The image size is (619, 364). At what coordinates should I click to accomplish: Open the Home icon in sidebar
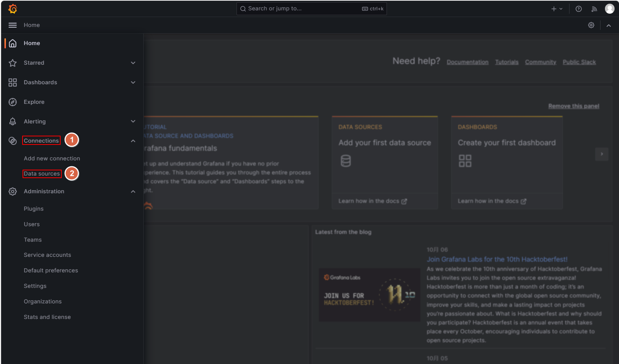click(13, 43)
